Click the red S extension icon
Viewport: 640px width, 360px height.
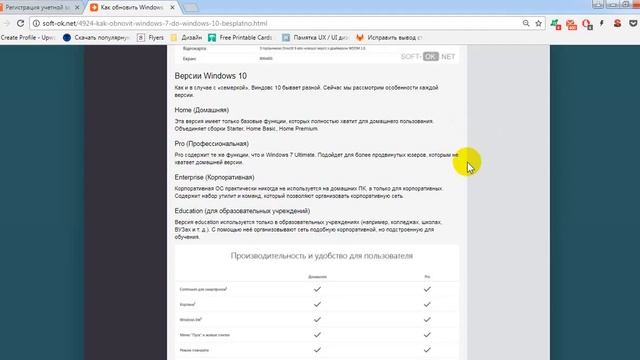pos(617,23)
